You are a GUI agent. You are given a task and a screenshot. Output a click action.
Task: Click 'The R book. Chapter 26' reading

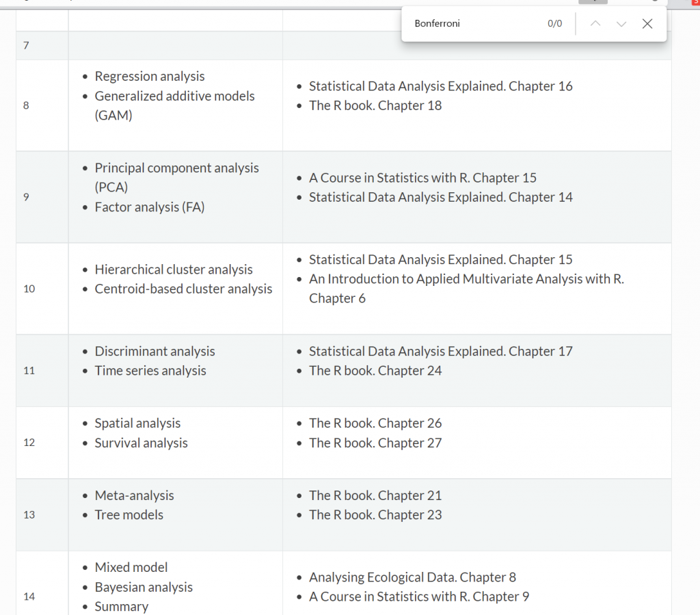[x=375, y=423]
